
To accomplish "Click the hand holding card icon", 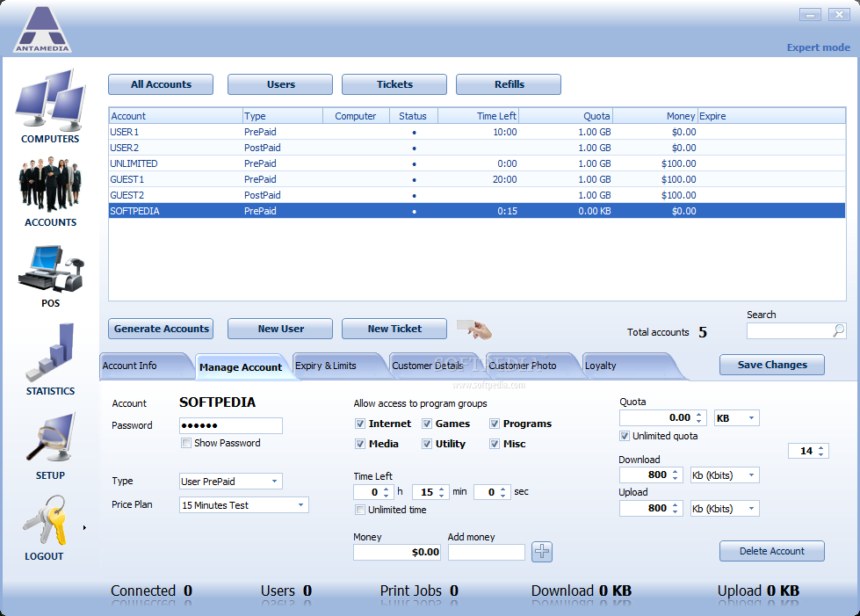I will pos(473,329).
